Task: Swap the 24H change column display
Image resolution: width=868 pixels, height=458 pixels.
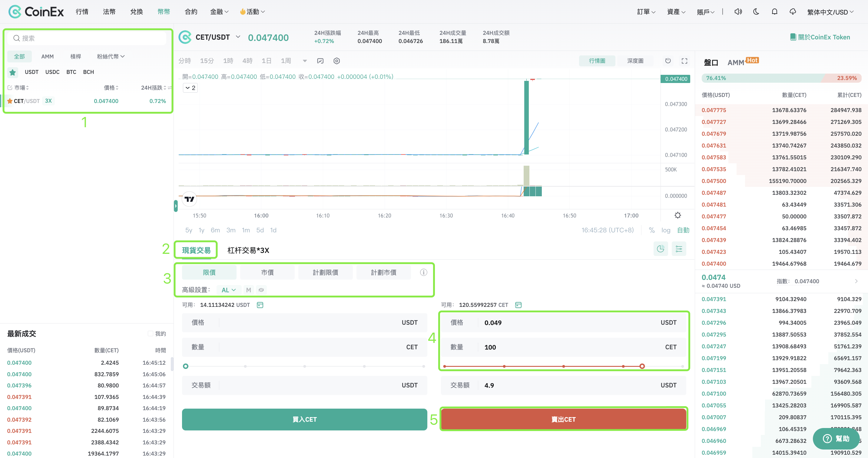Action: [x=170, y=88]
